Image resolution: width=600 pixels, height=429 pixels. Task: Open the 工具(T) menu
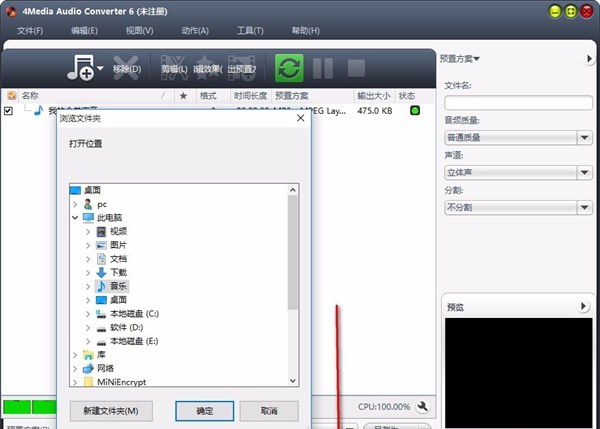(250, 31)
